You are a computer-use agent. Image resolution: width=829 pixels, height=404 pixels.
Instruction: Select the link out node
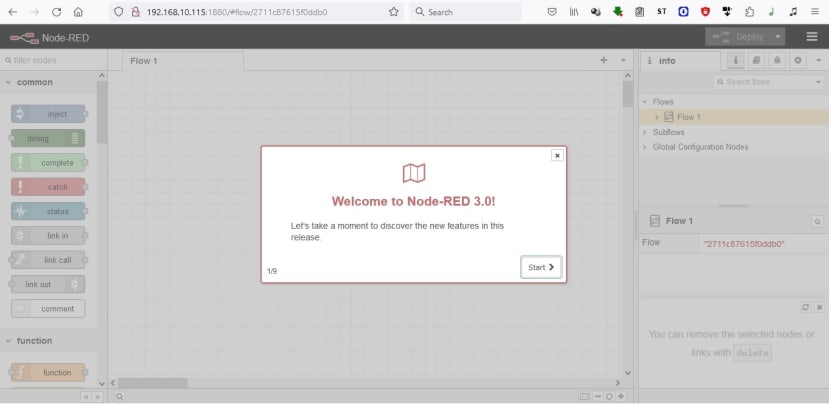[x=48, y=284]
